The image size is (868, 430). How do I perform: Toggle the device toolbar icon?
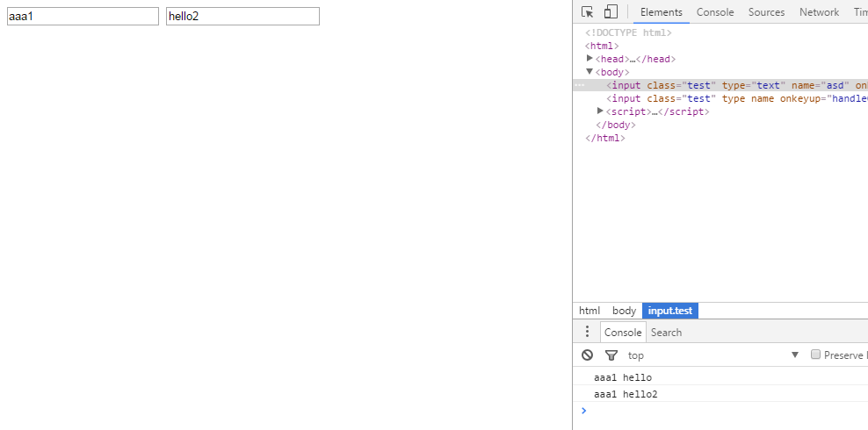pyautogui.click(x=611, y=12)
